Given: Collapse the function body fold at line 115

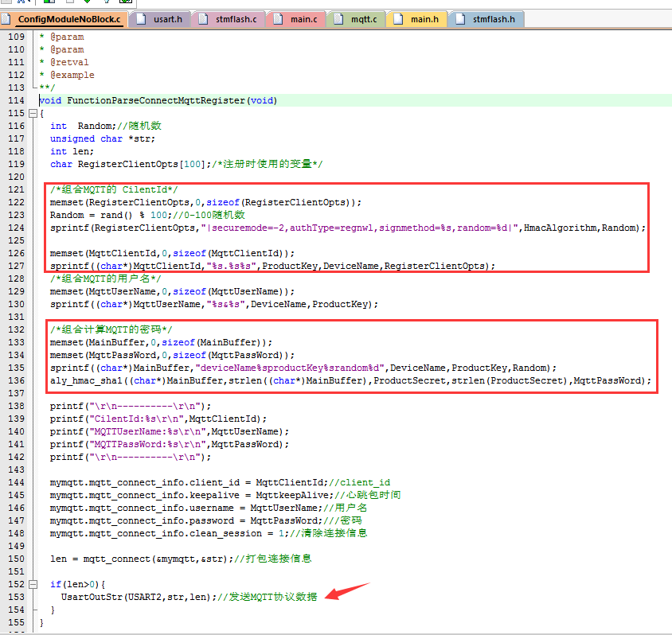Looking at the screenshot, I should [x=33, y=114].
